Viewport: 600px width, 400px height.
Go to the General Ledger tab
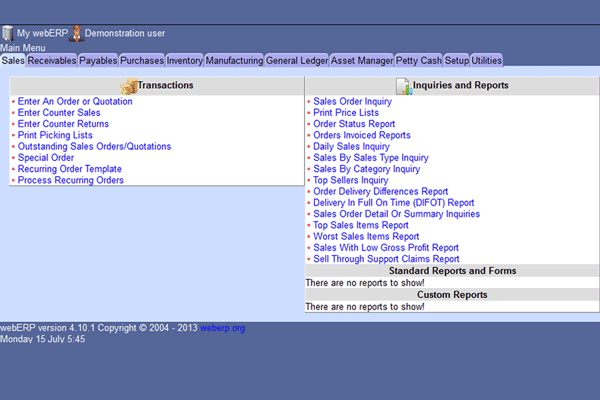click(296, 61)
